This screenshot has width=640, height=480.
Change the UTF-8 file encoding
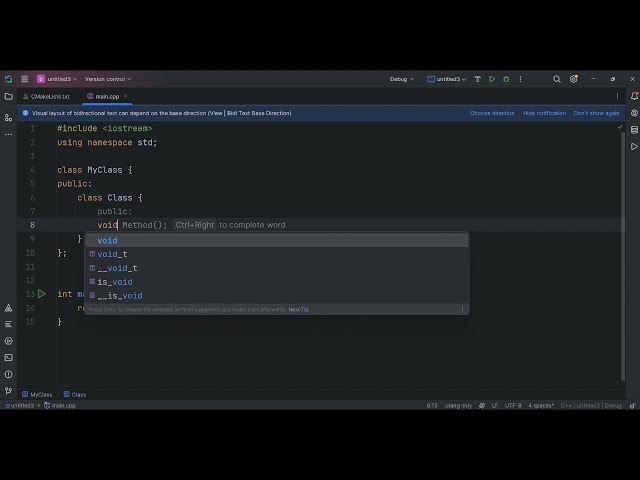point(513,406)
